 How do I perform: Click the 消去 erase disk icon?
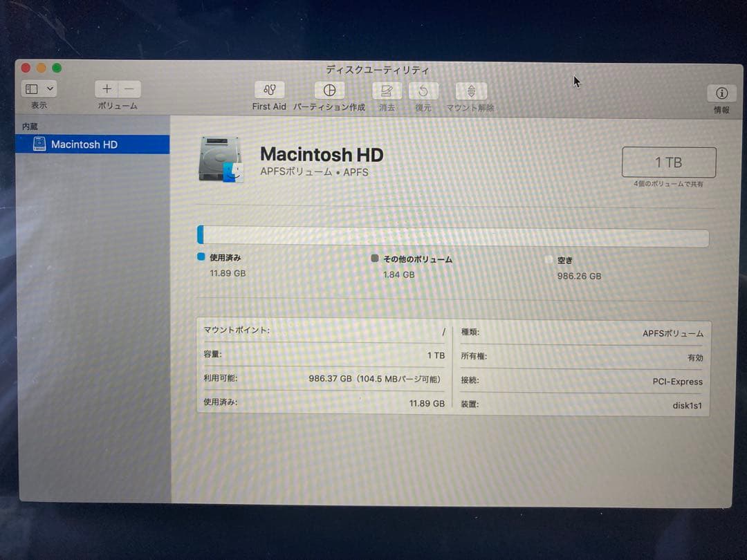tap(387, 91)
